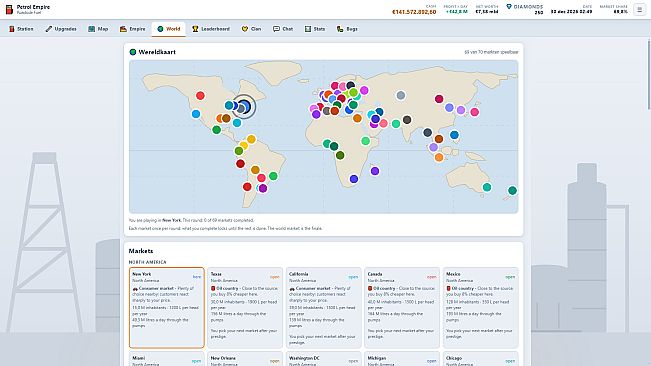
Task: Click the cash balance amount
Action: 414,12
